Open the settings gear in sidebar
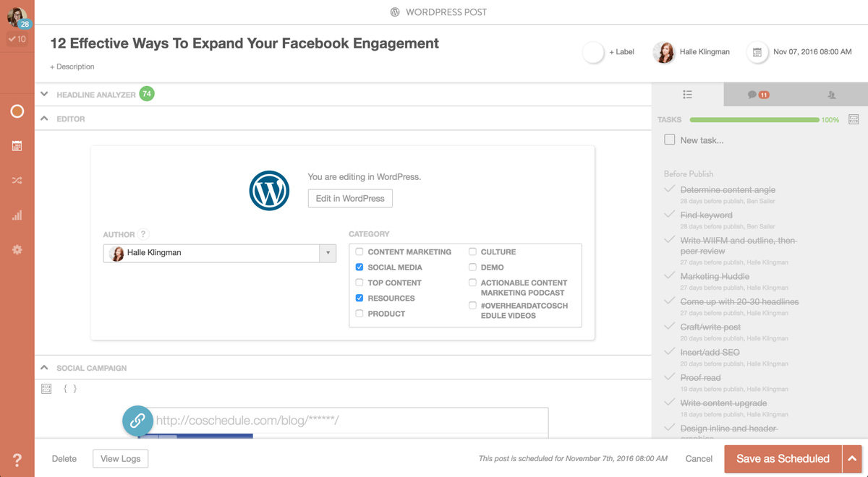 pyautogui.click(x=17, y=250)
